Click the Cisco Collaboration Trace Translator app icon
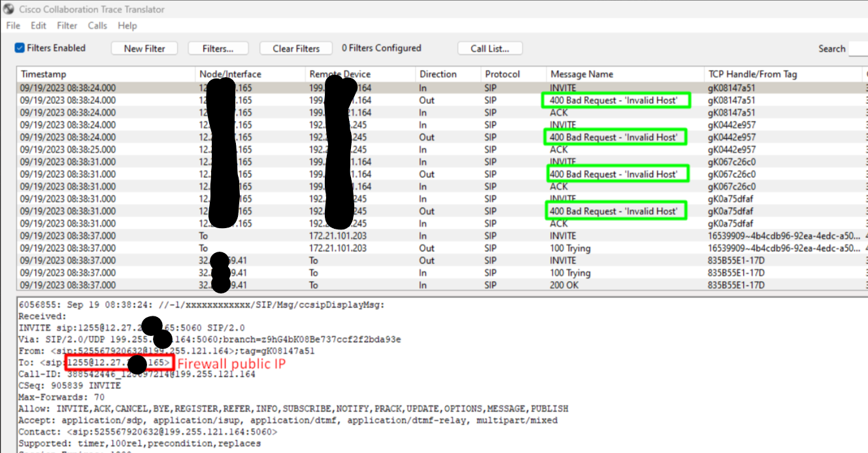The height and width of the screenshot is (453, 868). coord(8,9)
